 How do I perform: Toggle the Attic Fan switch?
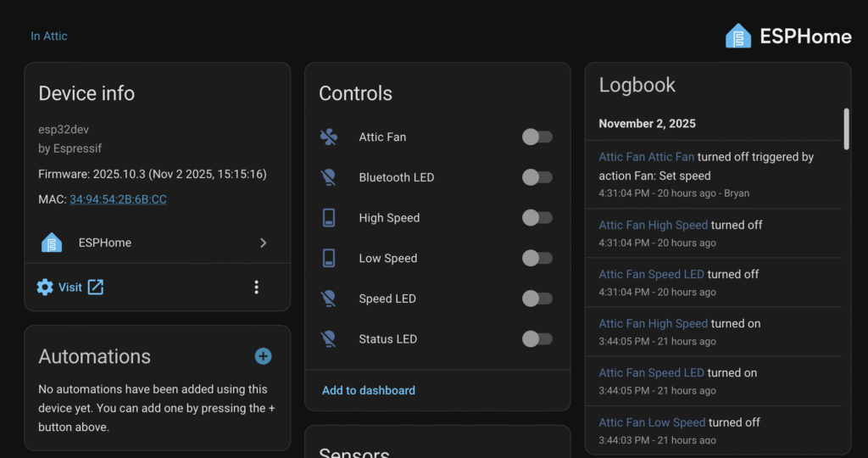[537, 137]
